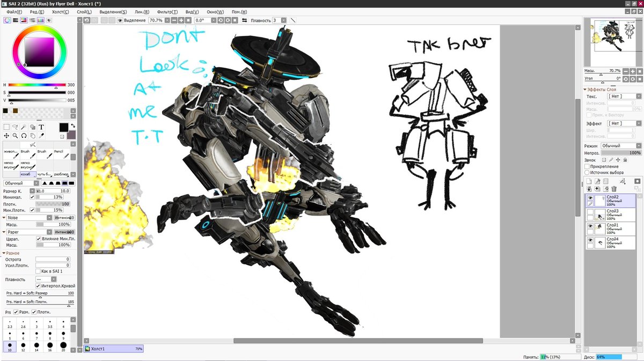Toggle the straight line drawing mode icon

click(293, 20)
